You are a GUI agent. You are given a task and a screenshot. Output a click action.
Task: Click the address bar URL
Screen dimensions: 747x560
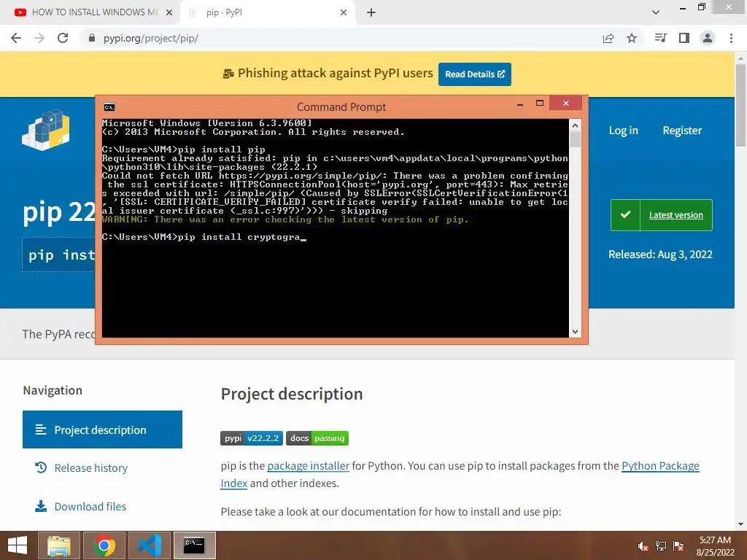click(151, 38)
